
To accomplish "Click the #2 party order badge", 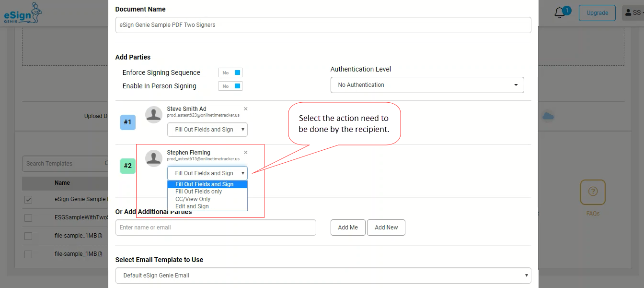I will click(x=128, y=166).
